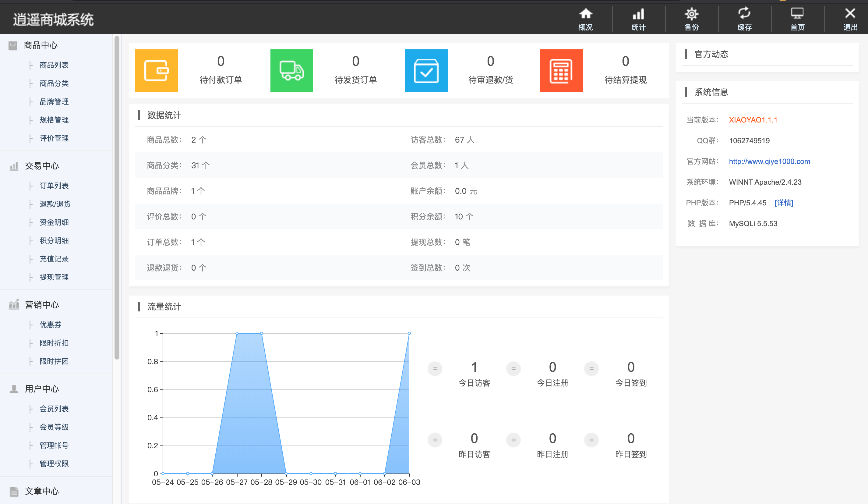Open 商品分类 in the sidebar
The image size is (868, 504).
(54, 83)
